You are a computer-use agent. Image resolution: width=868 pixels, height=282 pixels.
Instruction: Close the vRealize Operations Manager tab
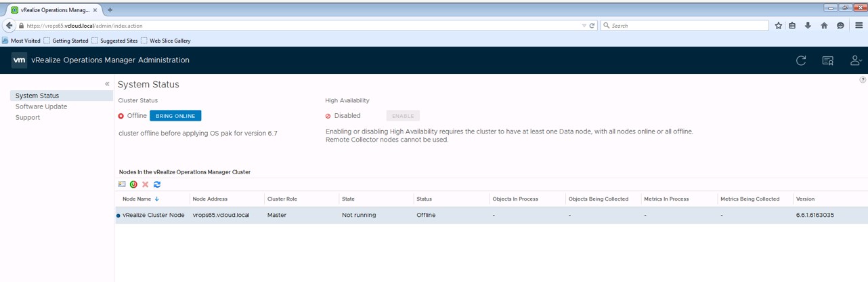95,10
